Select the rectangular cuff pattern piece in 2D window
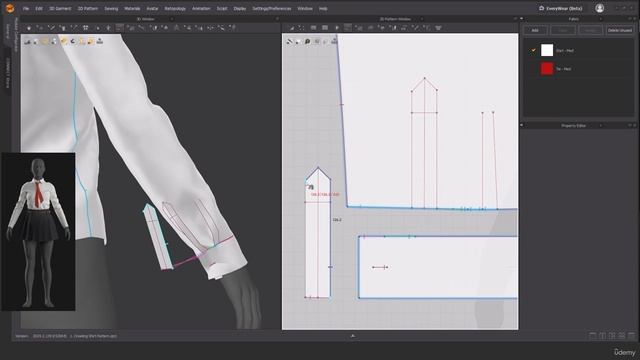 (x=438, y=267)
